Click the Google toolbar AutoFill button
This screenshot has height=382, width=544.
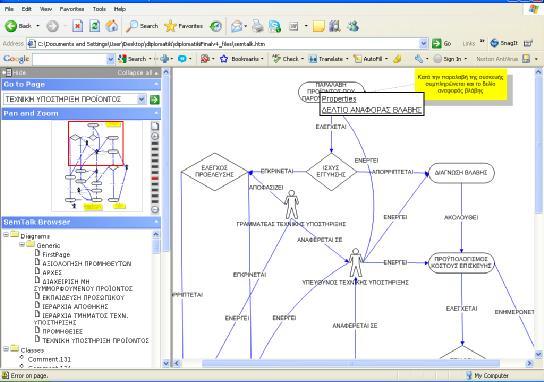368,59
